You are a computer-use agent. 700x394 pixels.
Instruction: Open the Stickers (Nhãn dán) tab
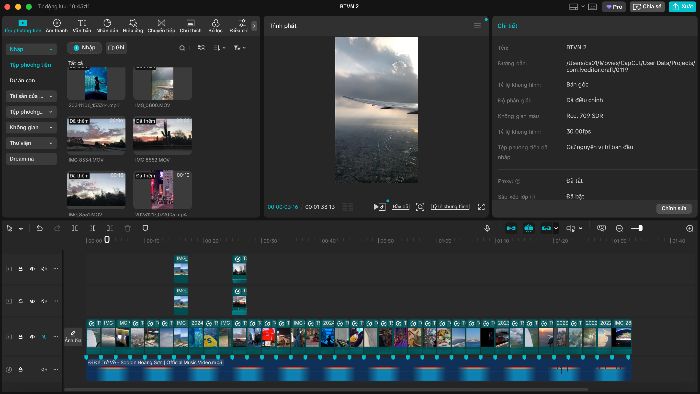click(x=107, y=26)
